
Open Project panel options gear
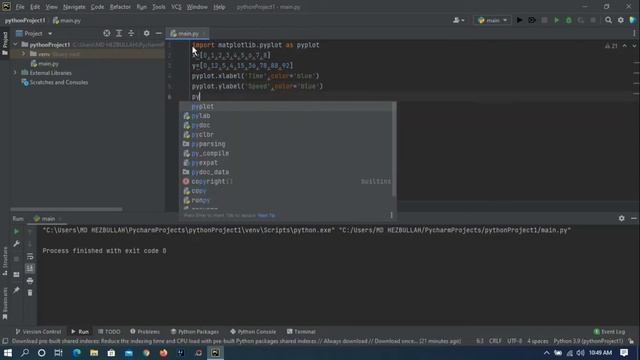pyautogui.click(x=146, y=33)
